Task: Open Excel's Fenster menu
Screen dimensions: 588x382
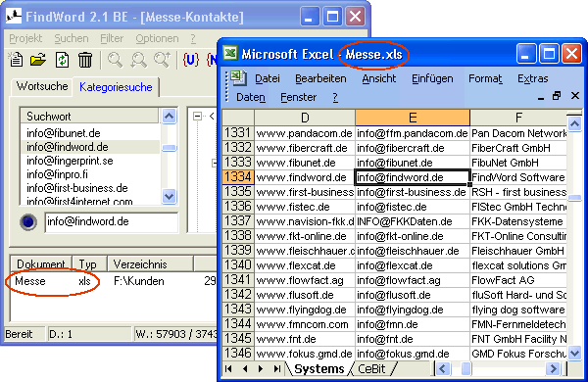Action: coord(299,97)
